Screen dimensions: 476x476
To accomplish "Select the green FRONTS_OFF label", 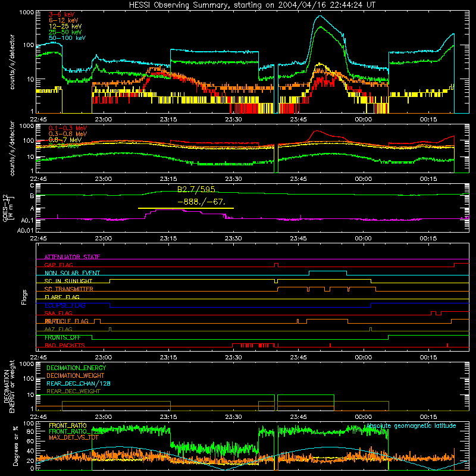I will [62, 337].
